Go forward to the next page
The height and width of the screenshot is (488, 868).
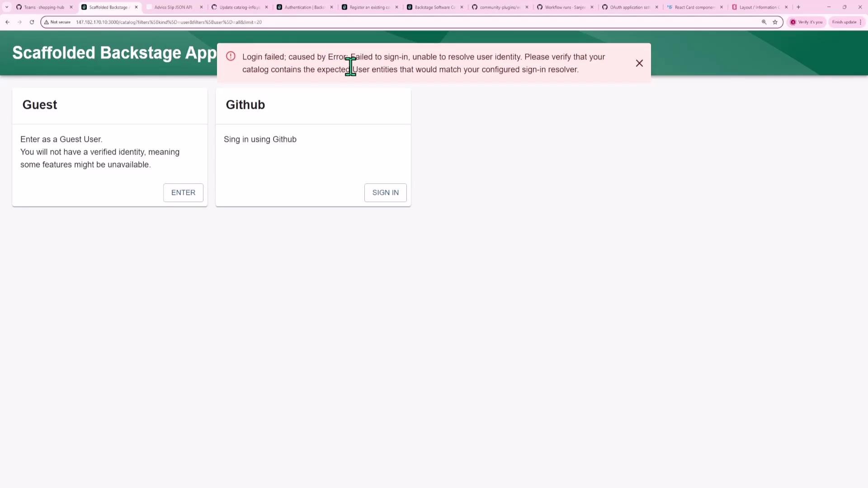click(x=19, y=22)
